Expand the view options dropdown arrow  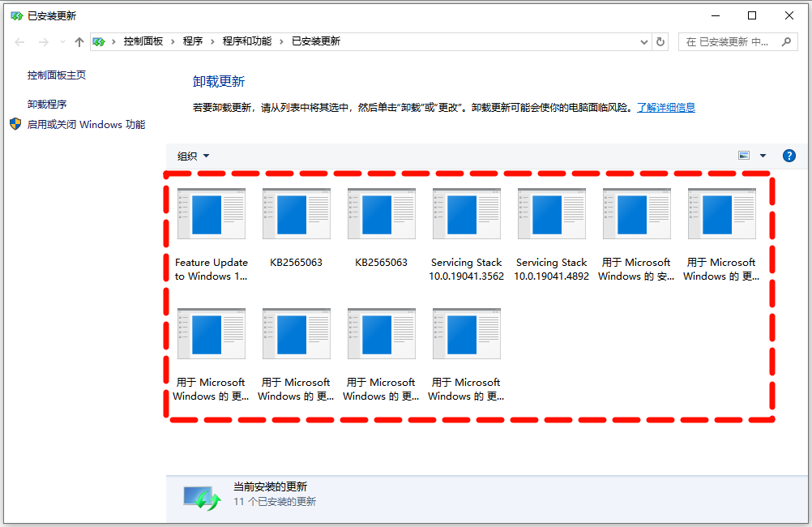[x=763, y=156]
